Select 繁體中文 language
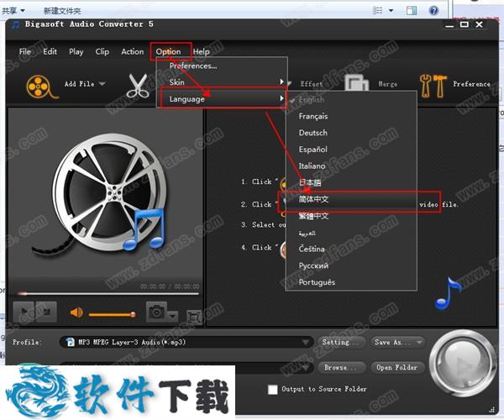This screenshot has width=504, height=420. (351, 216)
